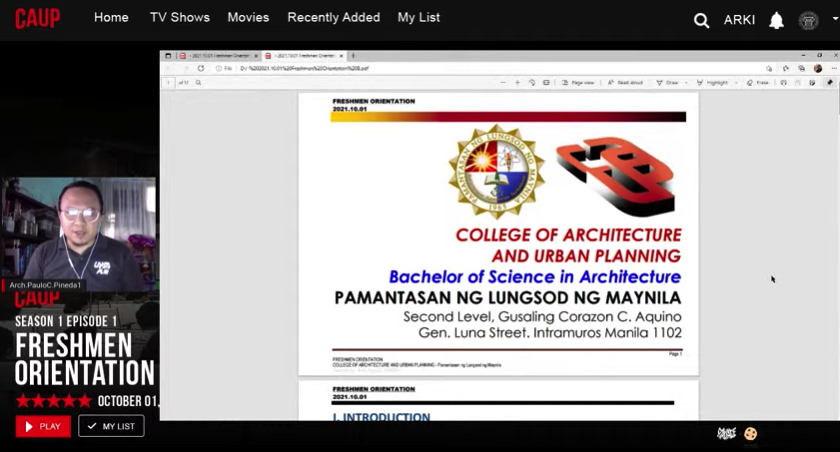Screen dimensions: 840x452
Task: Click the five-star rating
Action: coord(54,401)
